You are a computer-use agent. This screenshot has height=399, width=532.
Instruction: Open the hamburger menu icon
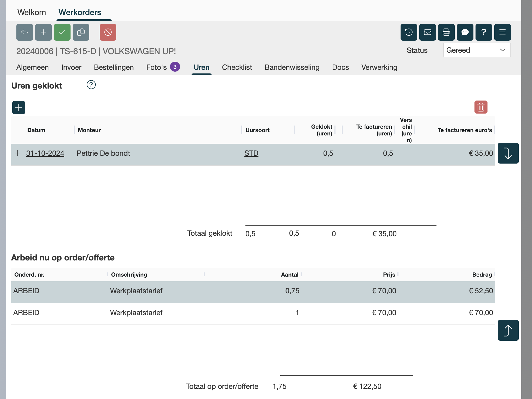tap(503, 32)
